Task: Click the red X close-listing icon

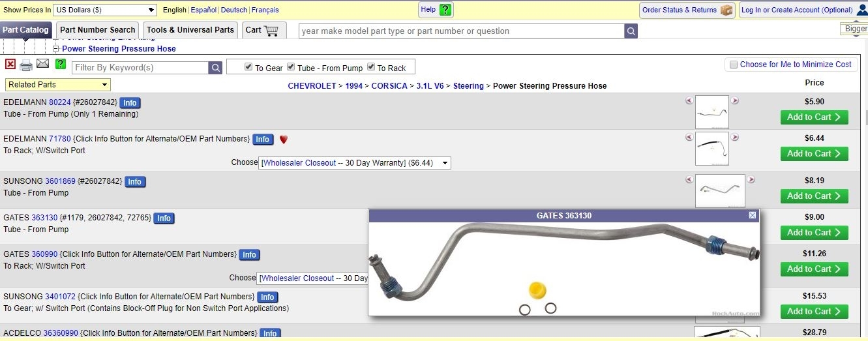Action: pyautogui.click(x=10, y=64)
